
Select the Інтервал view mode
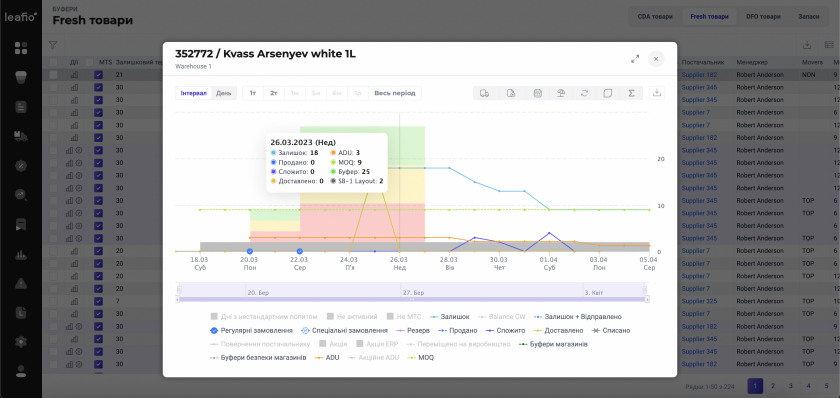tap(193, 93)
